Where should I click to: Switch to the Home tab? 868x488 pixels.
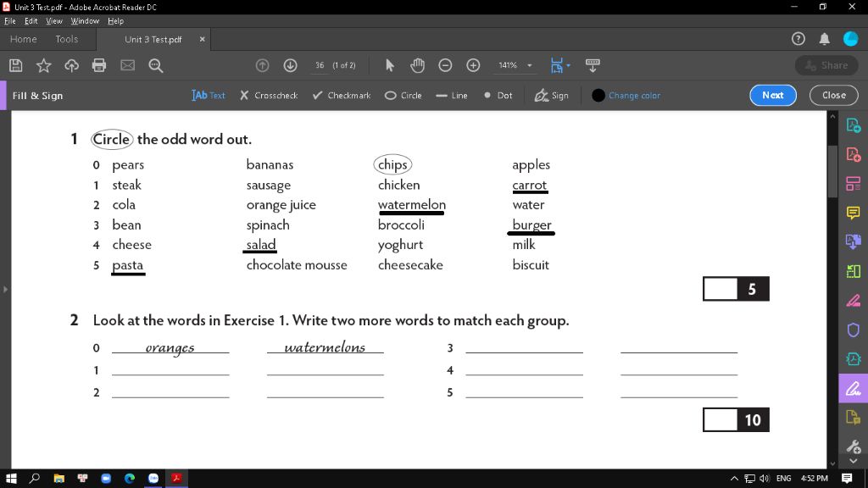click(x=23, y=39)
